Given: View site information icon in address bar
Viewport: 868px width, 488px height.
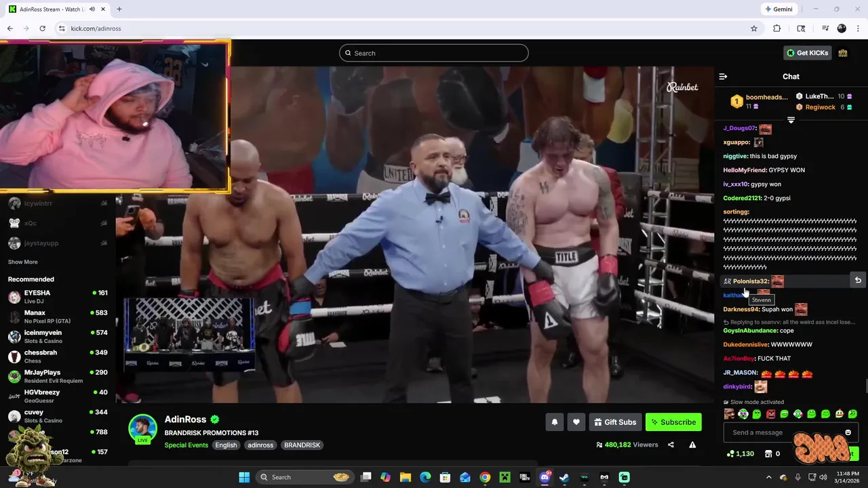Looking at the screenshot, I should [x=62, y=28].
